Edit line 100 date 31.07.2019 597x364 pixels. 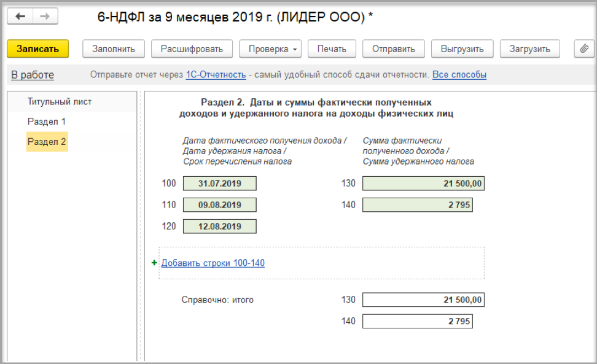click(x=220, y=184)
